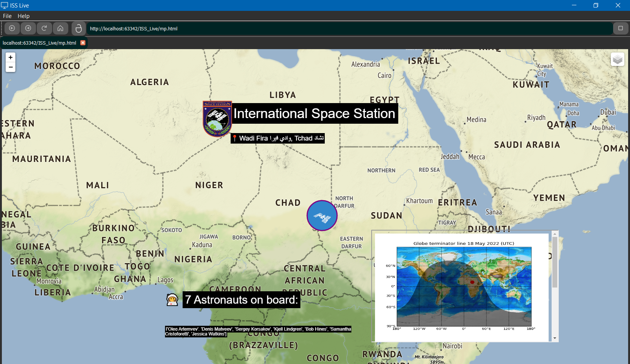This screenshot has height=364, width=630.
Task: Minimize the ISS Live window
Action: pyautogui.click(x=574, y=5)
